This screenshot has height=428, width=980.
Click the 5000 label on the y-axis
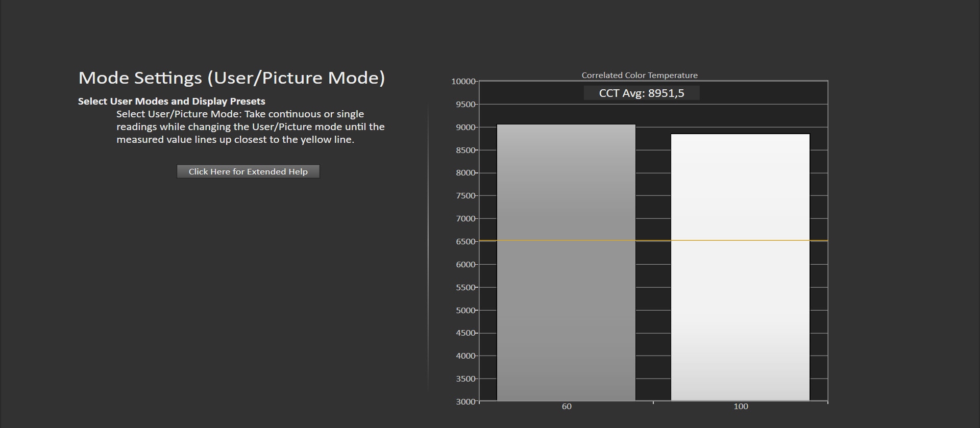point(466,311)
